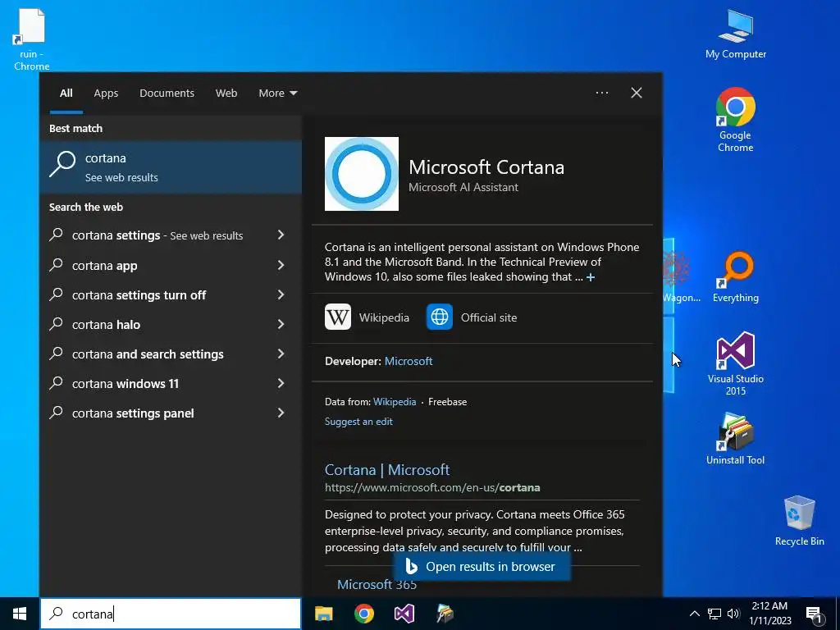This screenshot has height=630, width=840.
Task: Select the cortana best match result
Action: pos(171,167)
